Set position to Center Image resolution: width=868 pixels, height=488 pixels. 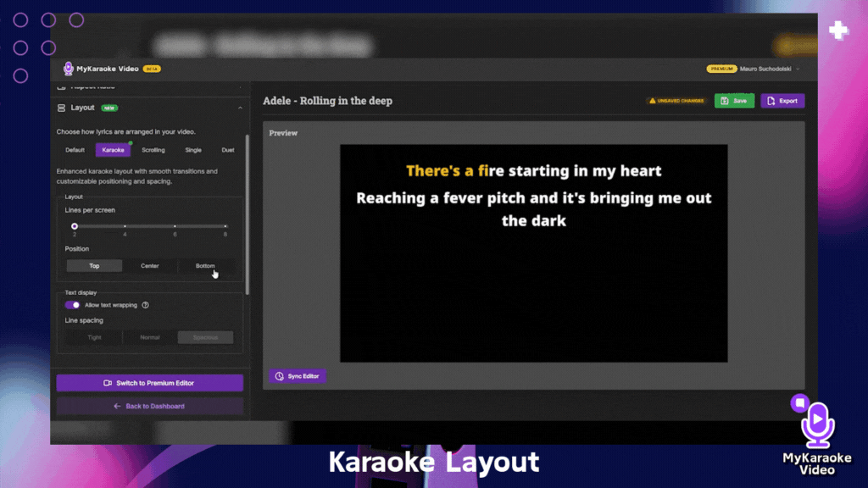click(149, 266)
